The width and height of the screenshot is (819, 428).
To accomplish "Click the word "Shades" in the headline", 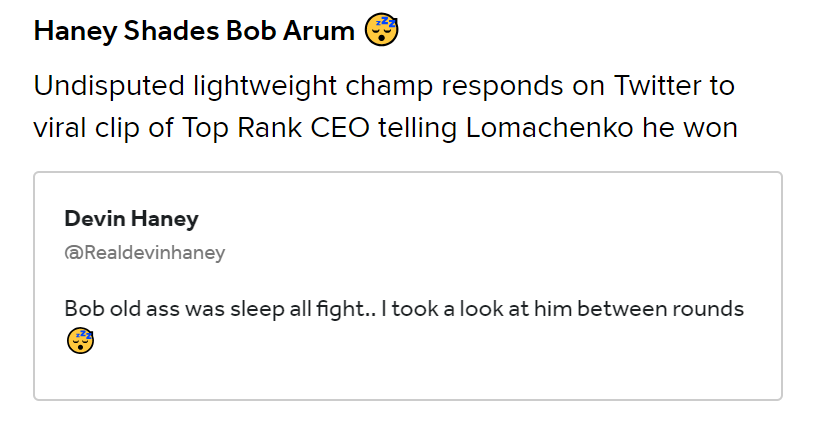I will pyautogui.click(x=171, y=31).
